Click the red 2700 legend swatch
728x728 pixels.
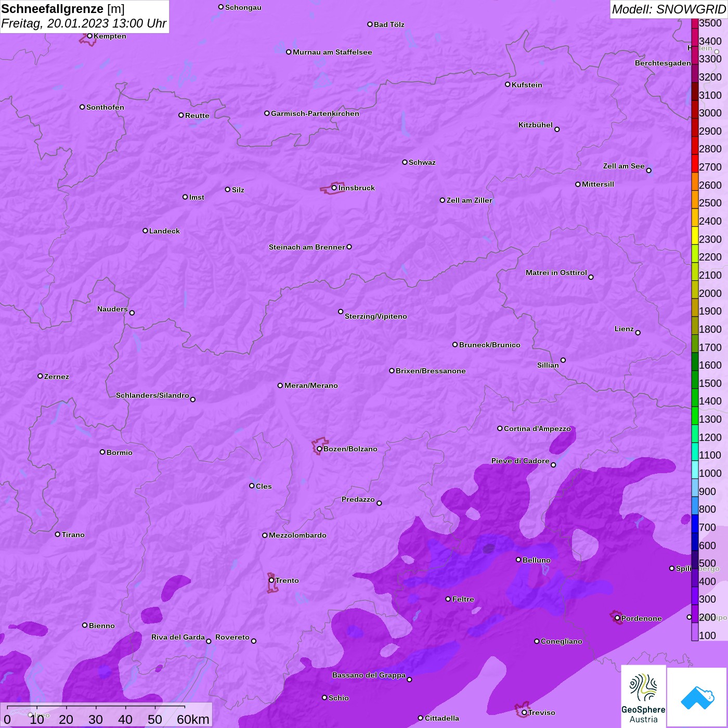click(x=695, y=163)
